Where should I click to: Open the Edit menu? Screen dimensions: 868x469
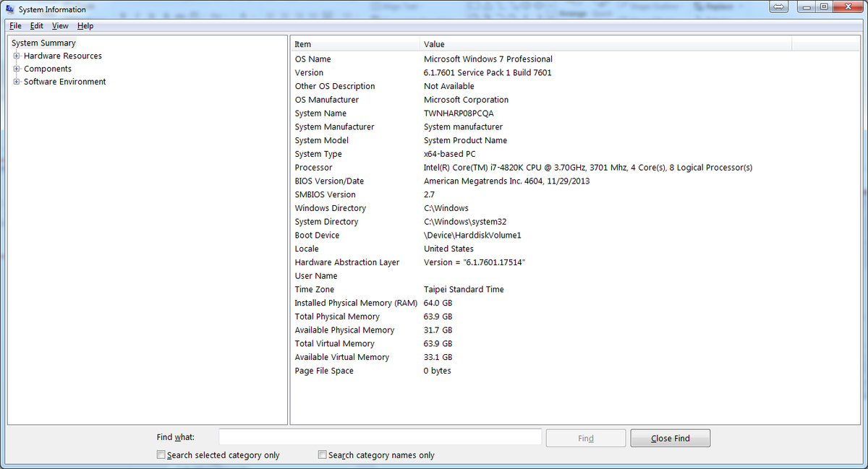pos(37,26)
